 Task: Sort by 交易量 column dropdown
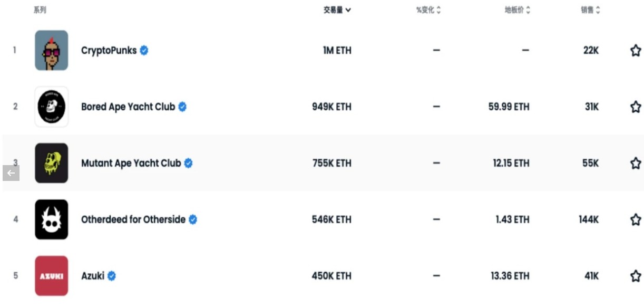337,10
